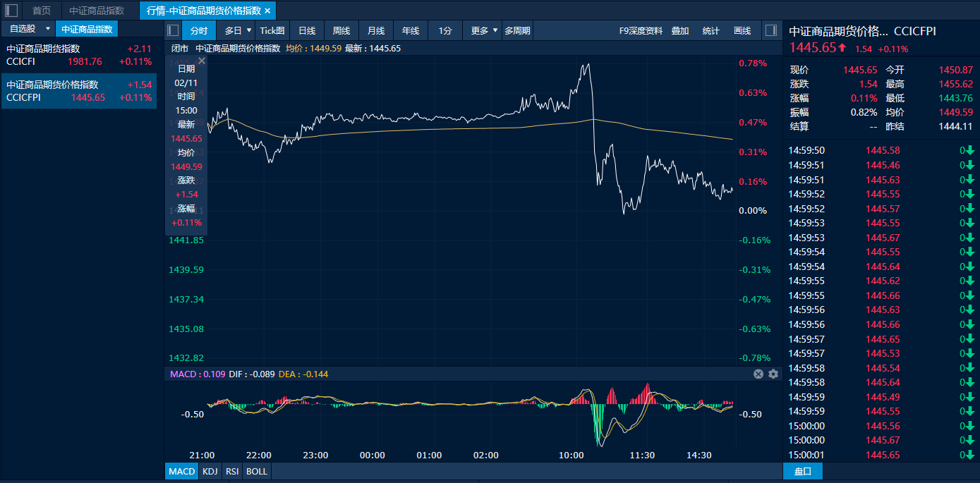980x483 pixels.
Task: Close the 行情-中证商品期货价格指数 tab
Action: 267,11
